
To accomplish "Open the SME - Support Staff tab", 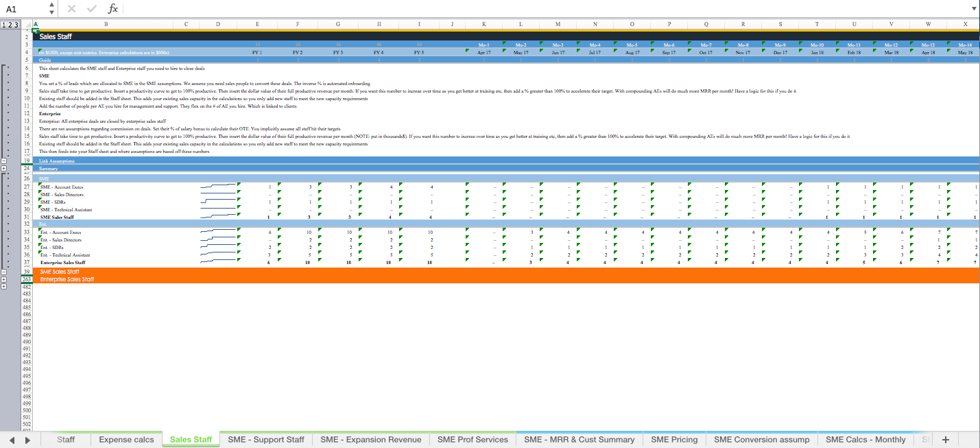I will click(266, 440).
